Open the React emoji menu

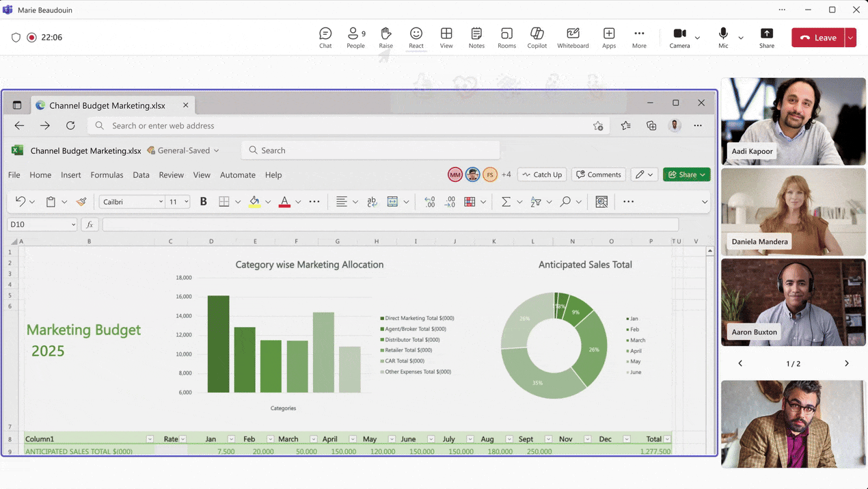416,38
